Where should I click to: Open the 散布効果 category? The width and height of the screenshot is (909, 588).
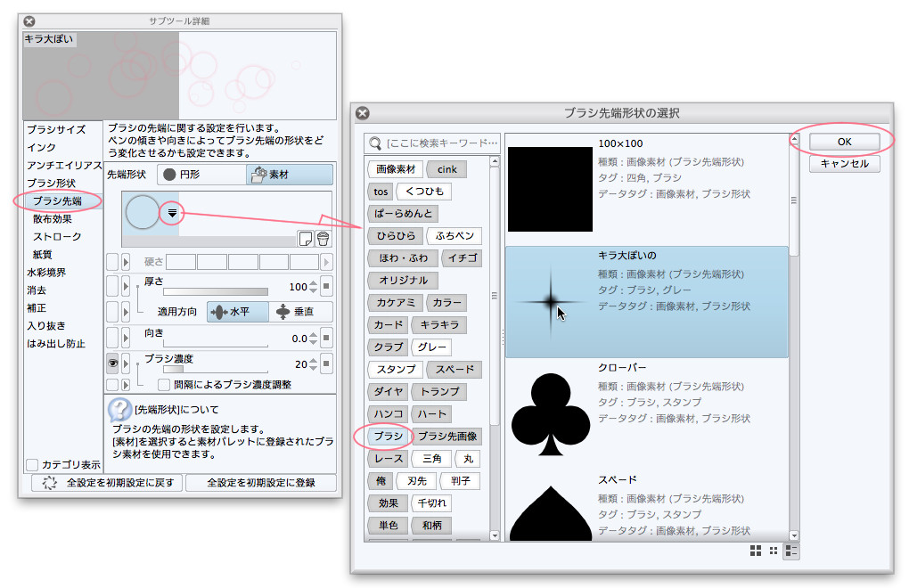53,219
